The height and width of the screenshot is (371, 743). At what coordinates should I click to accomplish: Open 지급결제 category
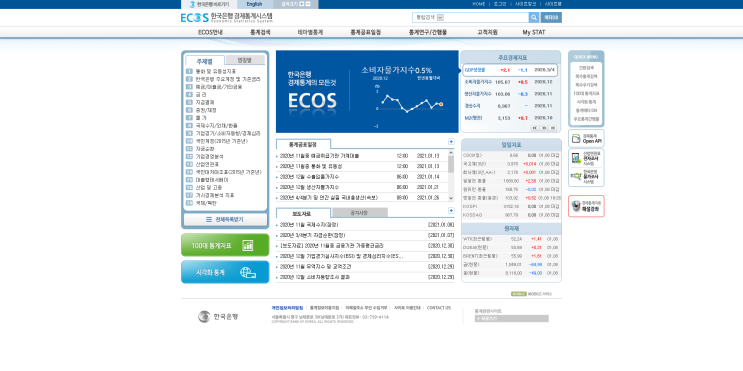[205, 102]
